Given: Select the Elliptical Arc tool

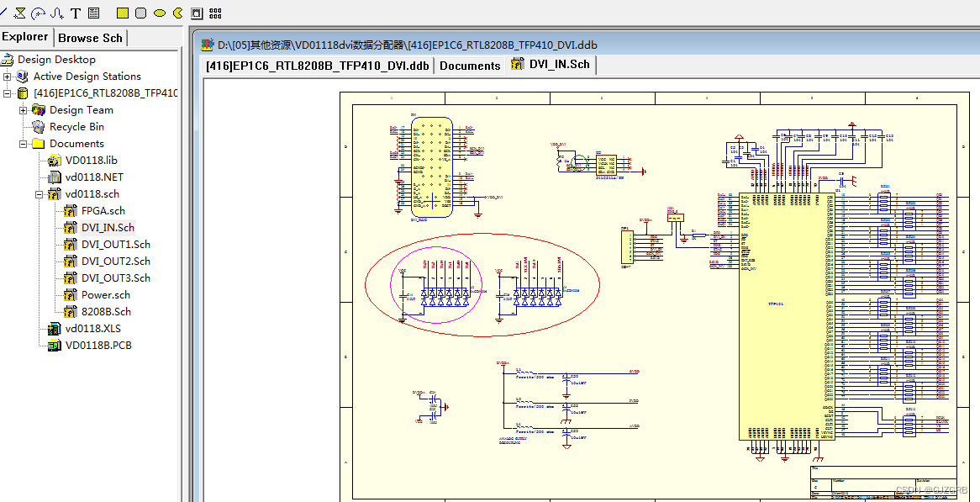Looking at the screenshot, I should [x=38, y=13].
